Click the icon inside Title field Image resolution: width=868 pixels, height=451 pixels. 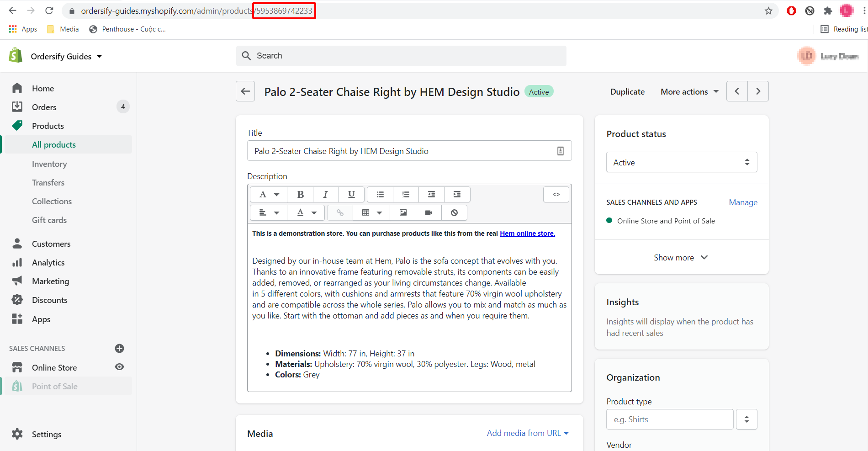pos(561,151)
